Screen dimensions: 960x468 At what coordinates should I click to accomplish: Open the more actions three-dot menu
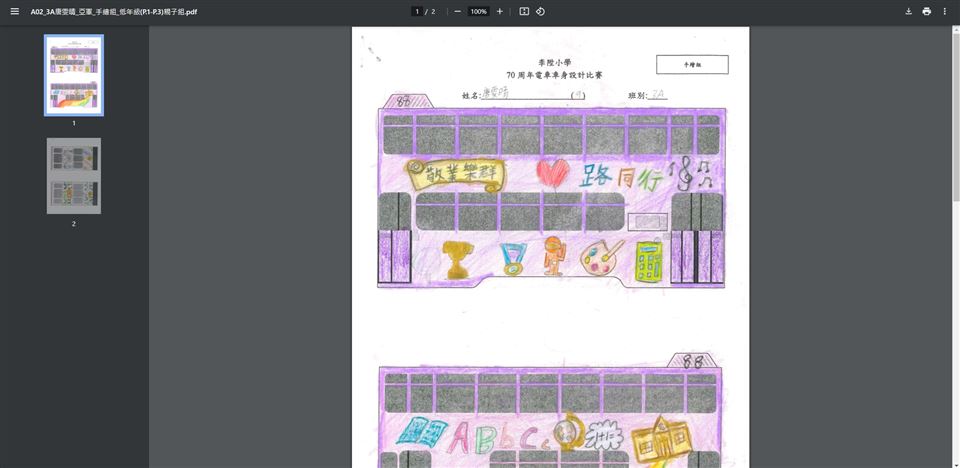(945, 12)
